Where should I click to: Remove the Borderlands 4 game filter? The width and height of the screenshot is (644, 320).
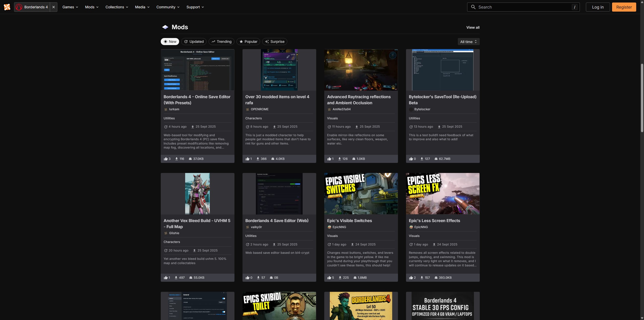(x=54, y=7)
